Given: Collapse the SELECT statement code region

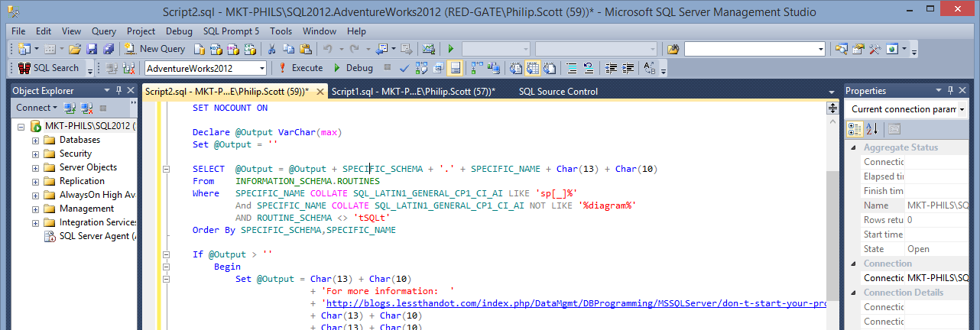Looking at the screenshot, I should 166,169.
